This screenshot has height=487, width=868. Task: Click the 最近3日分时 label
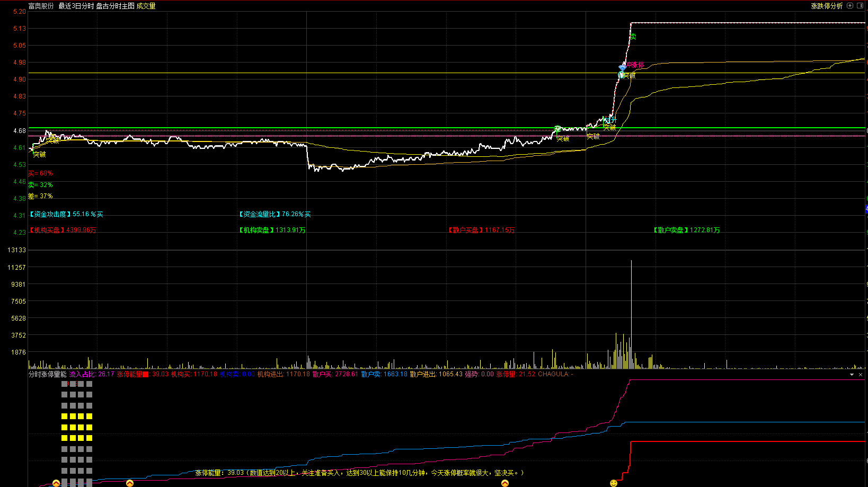[76, 6]
